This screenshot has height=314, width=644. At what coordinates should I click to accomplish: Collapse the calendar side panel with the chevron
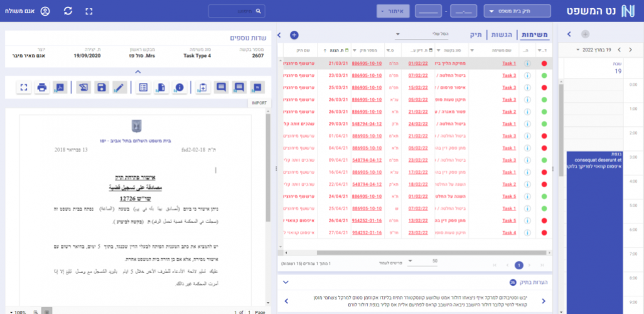569,34
